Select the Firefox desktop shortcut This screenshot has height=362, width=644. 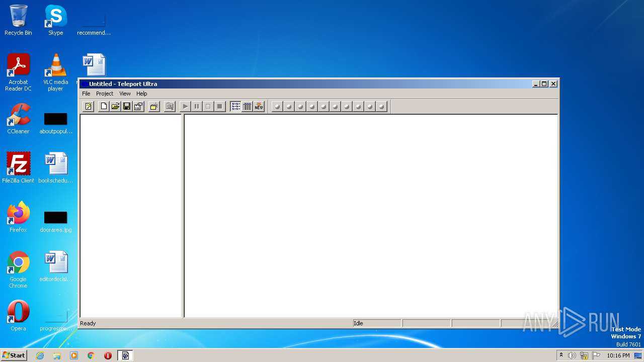click(18, 217)
